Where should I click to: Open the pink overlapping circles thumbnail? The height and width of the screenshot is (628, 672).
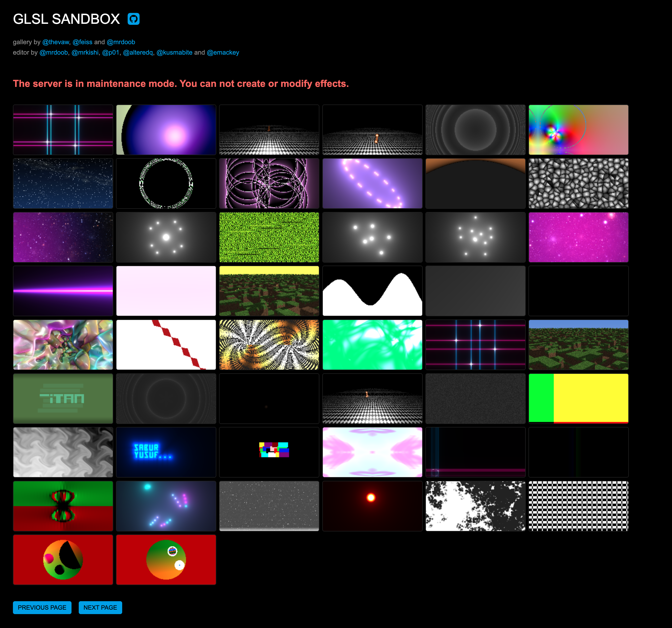(x=269, y=183)
